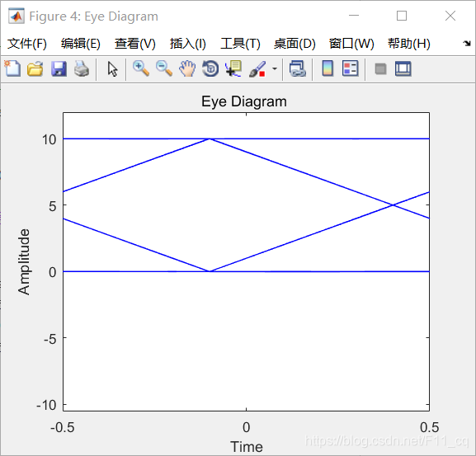This screenshot has height=456, width=476.
Task: Click the y-axis tick label 5
Action: click(53, 206)
